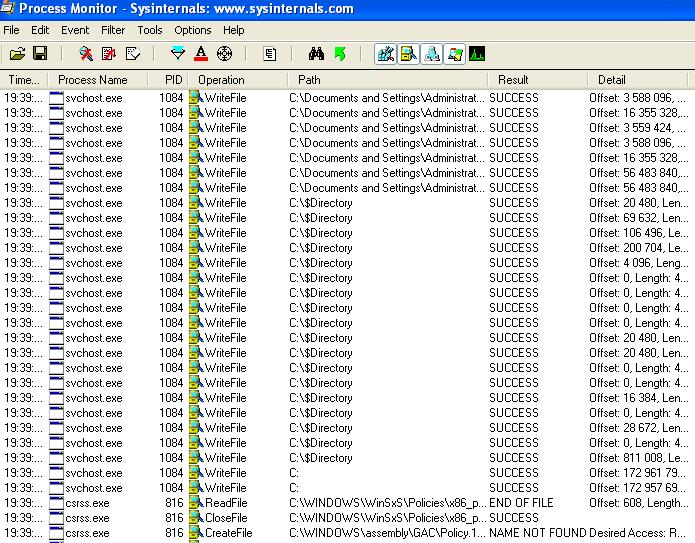Click the Time column header
Viewport: 695px width, 543px height.
[x=24, y=80]
